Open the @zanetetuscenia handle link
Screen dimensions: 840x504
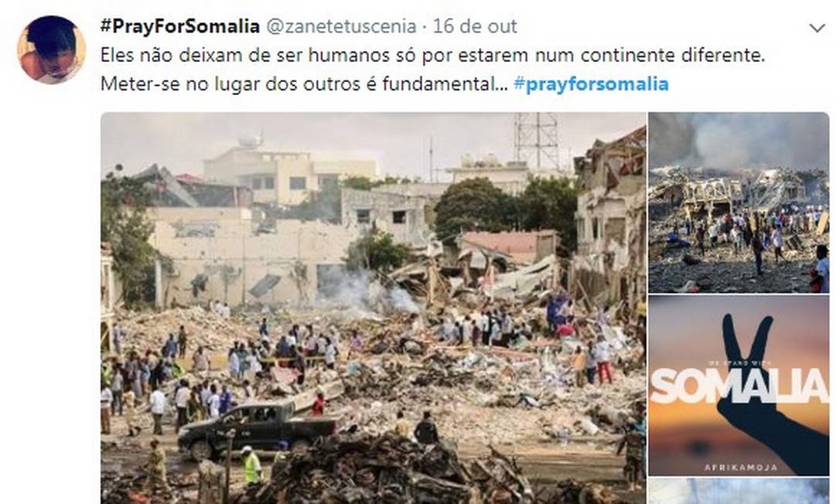pyautogui.click(x=341, y=26)
